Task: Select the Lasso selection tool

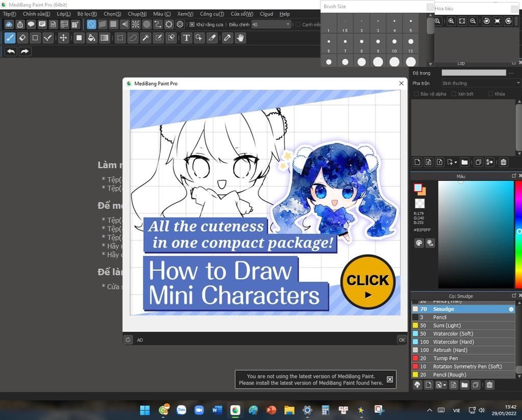Action: pyautogui.click(x=133, y=38)
